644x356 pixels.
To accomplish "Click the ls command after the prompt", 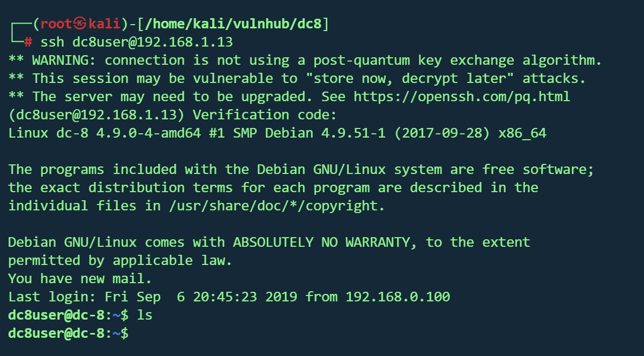I will coord(145,315).
